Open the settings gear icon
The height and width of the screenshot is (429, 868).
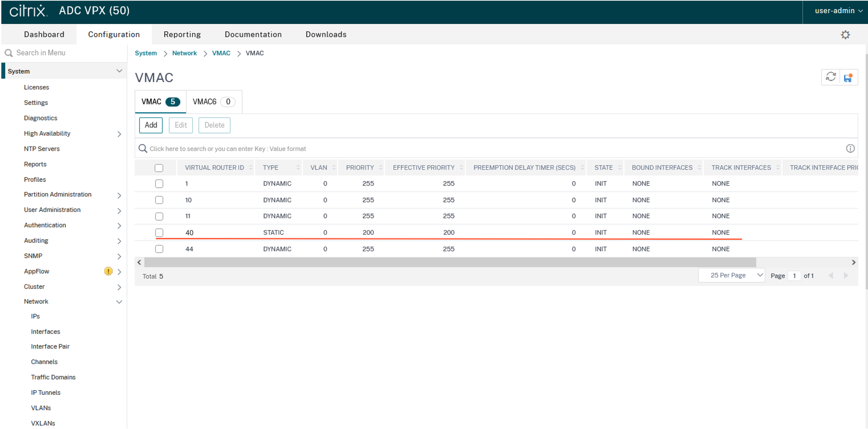point(845,35)
